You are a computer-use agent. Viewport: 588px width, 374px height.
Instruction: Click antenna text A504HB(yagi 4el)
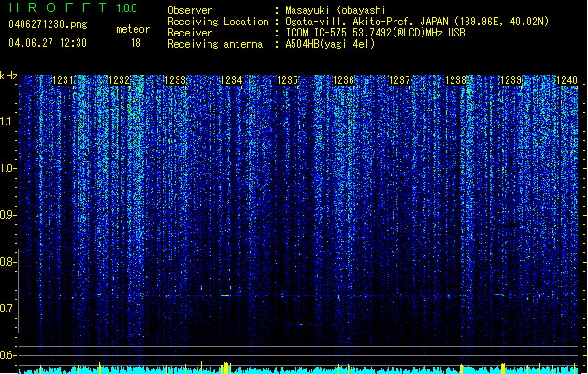[x=330, y=44]
